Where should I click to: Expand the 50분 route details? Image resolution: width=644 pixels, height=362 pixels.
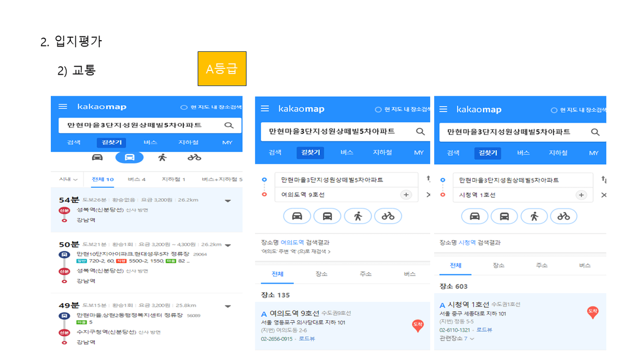[228, 246]
